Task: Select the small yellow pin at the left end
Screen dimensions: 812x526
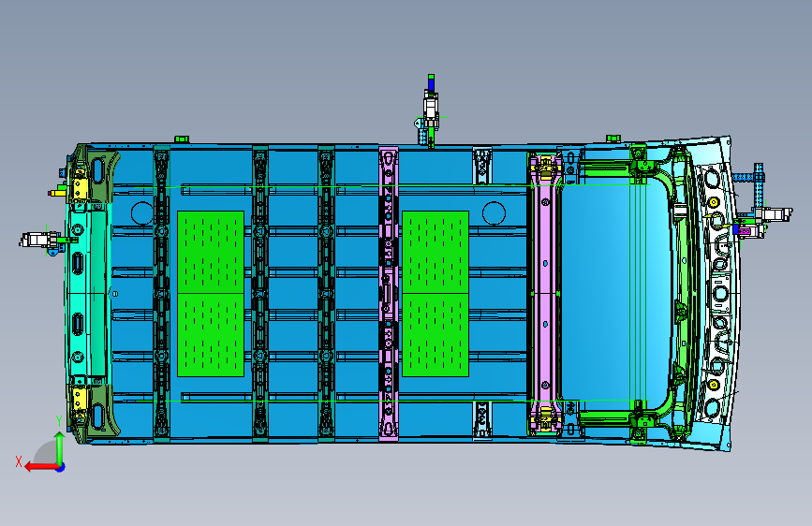Action: [56, 193]
